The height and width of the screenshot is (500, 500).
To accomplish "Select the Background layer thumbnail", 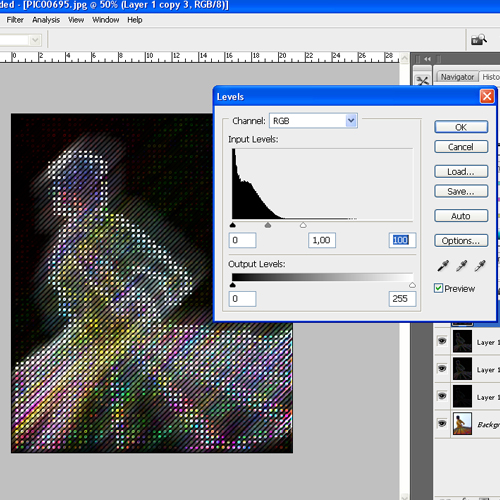I will point(462,424).
